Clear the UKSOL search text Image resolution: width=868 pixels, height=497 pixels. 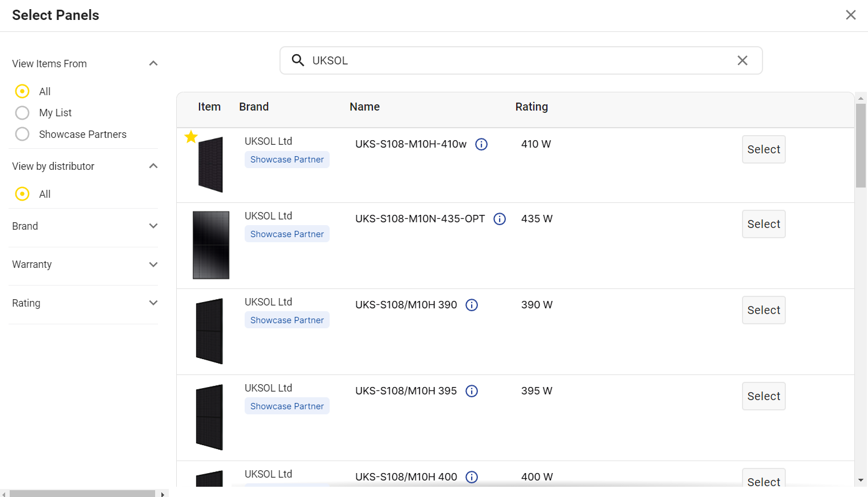(x=742, y=60)
